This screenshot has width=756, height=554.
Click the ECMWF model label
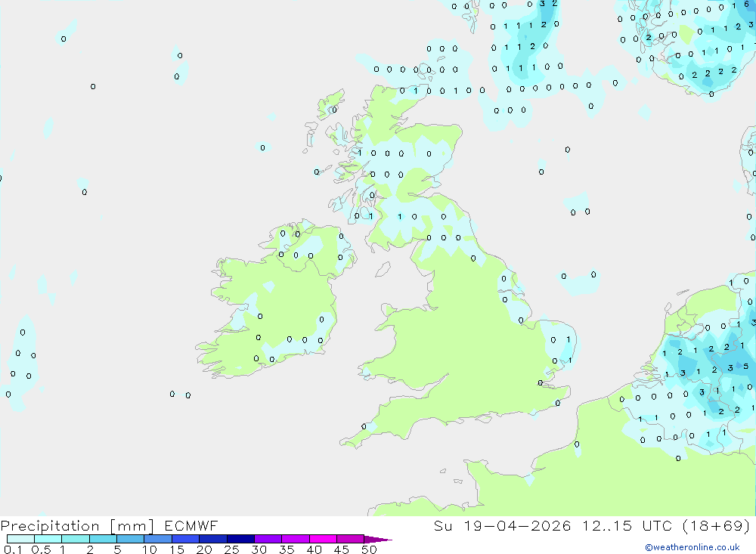coord(191,525)
